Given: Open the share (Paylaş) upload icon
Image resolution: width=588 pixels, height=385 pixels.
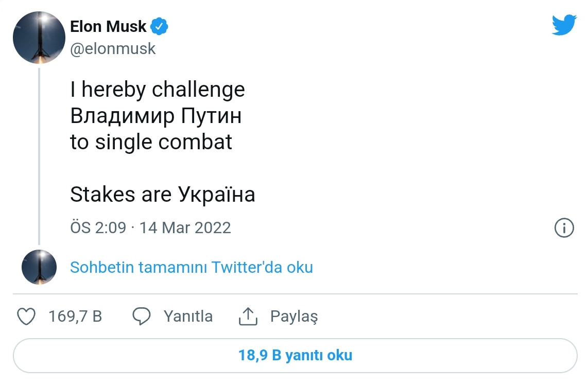Looking at the screenshot, I should point(248,316).
